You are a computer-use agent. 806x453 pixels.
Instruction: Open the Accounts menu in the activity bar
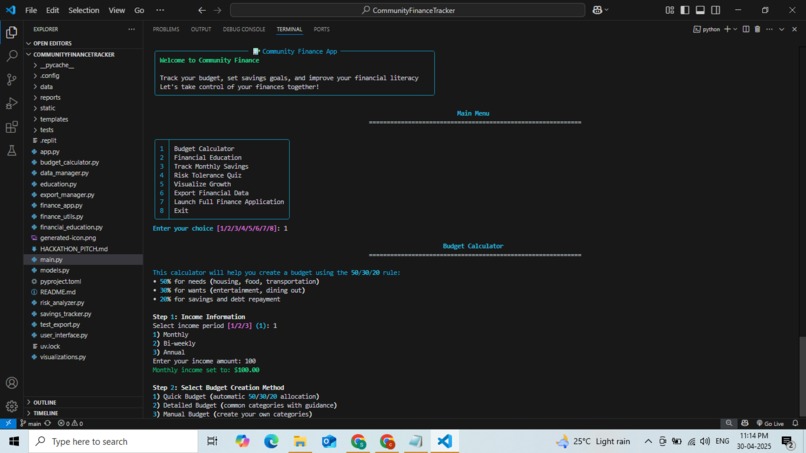point(11,383)
